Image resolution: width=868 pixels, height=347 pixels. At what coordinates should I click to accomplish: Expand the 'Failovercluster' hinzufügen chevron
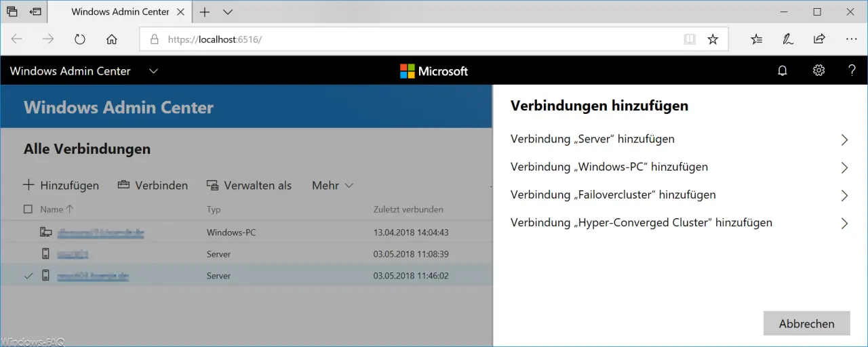[844, 196]
